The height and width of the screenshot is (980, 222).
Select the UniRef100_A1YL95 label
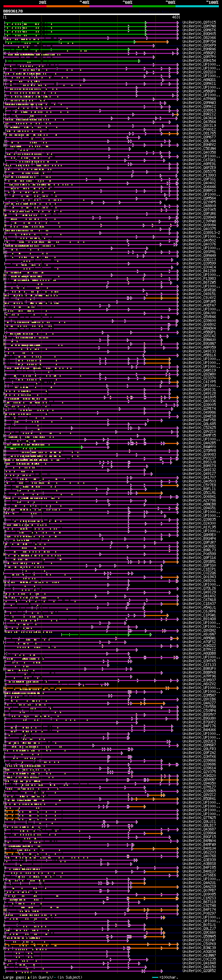click(199, 527)
